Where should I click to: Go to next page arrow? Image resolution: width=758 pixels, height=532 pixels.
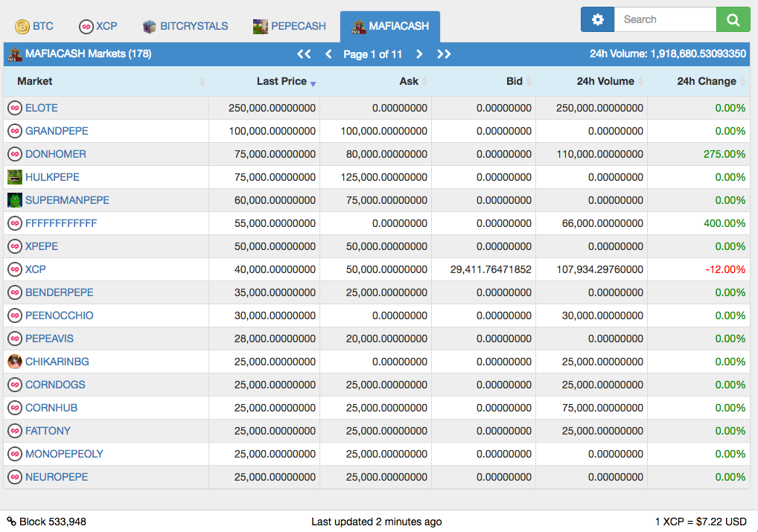[419, 54]
